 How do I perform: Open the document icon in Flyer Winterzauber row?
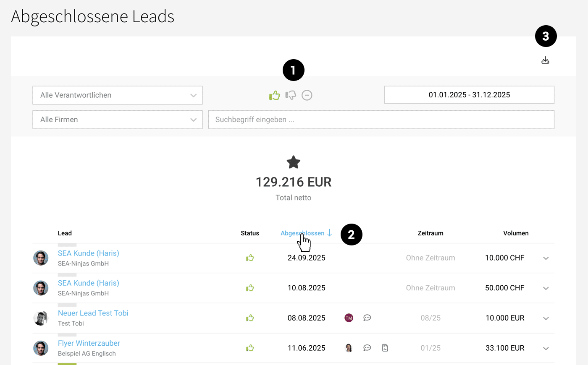pos(385,348)
